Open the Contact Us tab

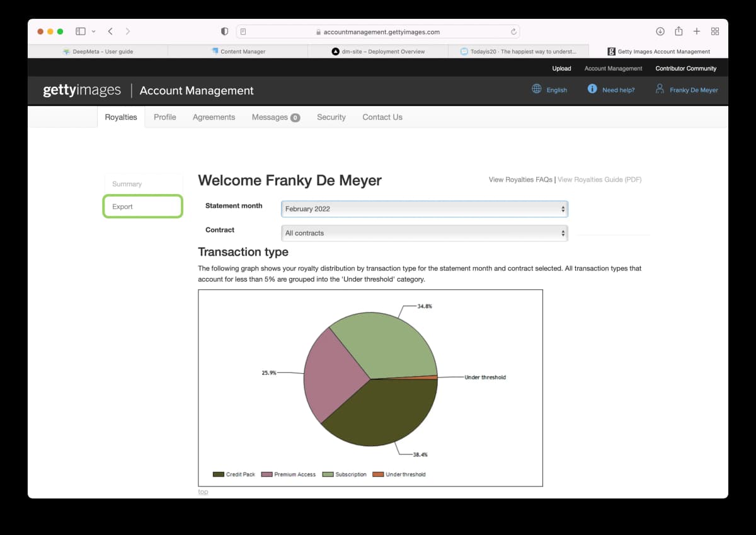tap(382, 117)
